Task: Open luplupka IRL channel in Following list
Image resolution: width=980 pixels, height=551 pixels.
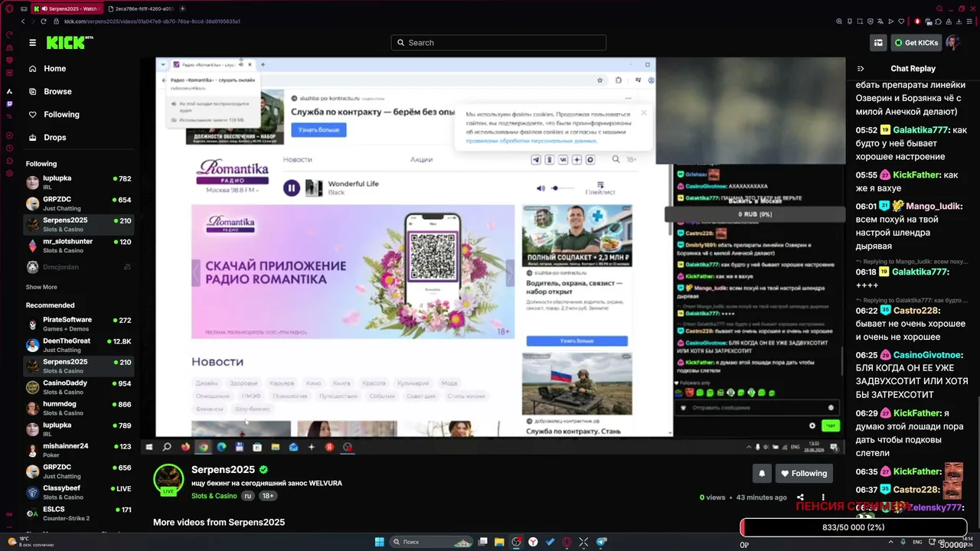Action: coord(79,182)
